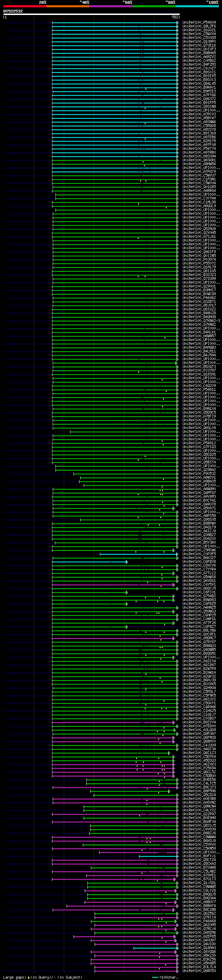Image resolution: width=222 pixels, height=980 pixels.
Task: Open hit UniRef100_Q9LZF6
Action: (199, 26)
